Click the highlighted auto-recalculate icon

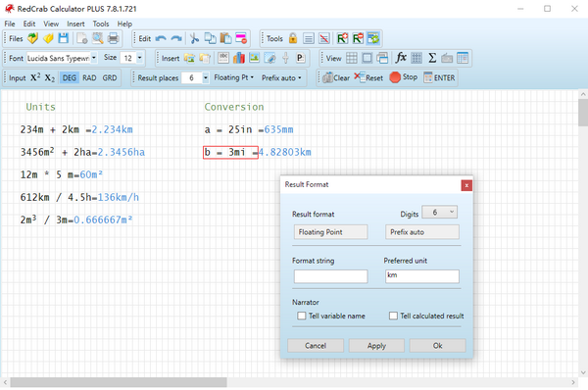click(x=373, y=38)
